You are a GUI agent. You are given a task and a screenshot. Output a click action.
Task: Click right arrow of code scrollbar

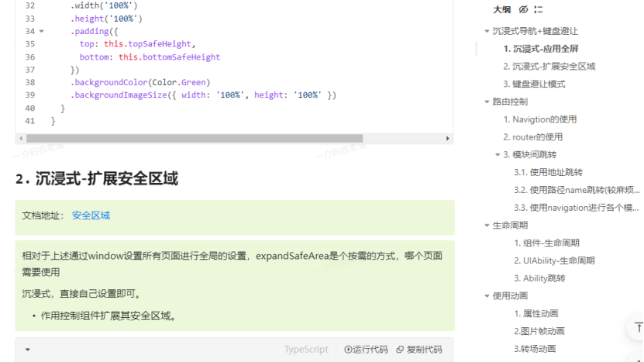448,139
